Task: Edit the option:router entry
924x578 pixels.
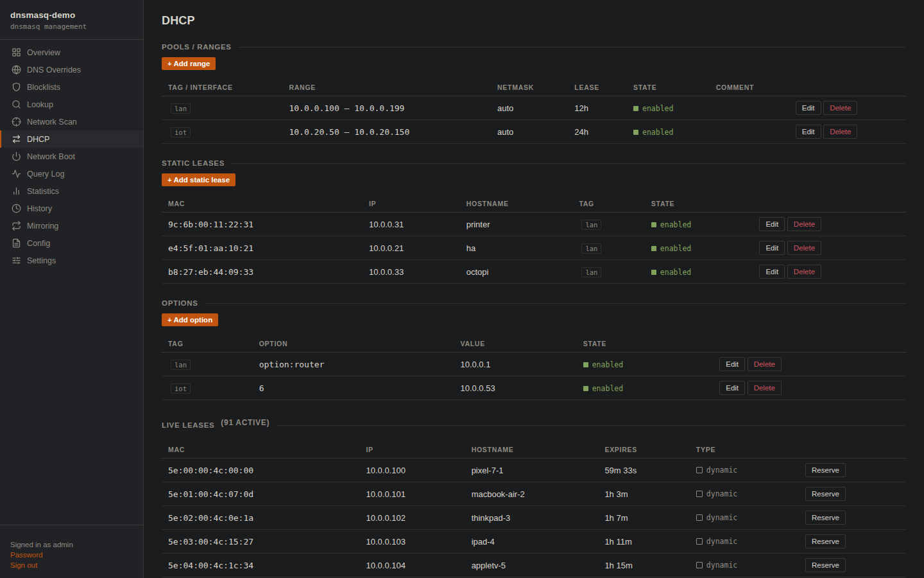Action: (x=732, y=364)
